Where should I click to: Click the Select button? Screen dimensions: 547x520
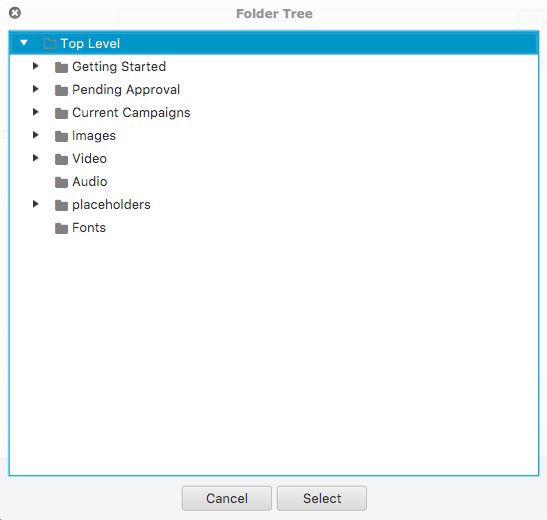[x=322, y=498]
